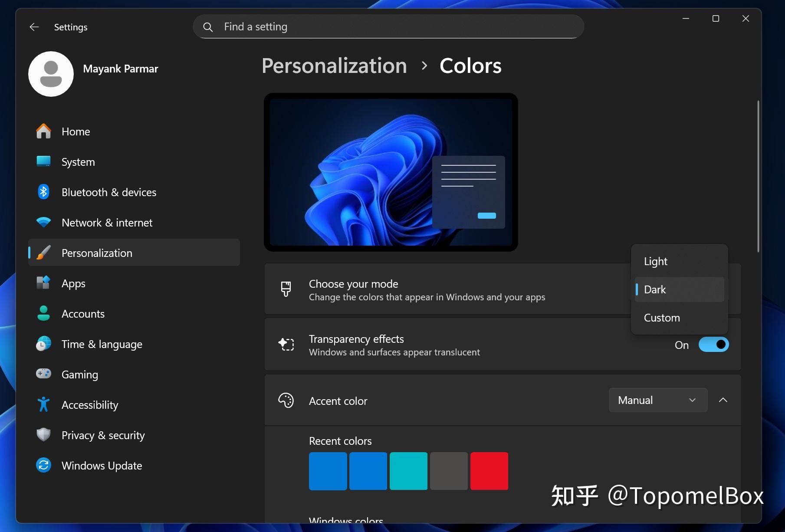This screenshot has width=785, height=532.
Task: Pick the first blue recent color
Action: coord(328,471)
